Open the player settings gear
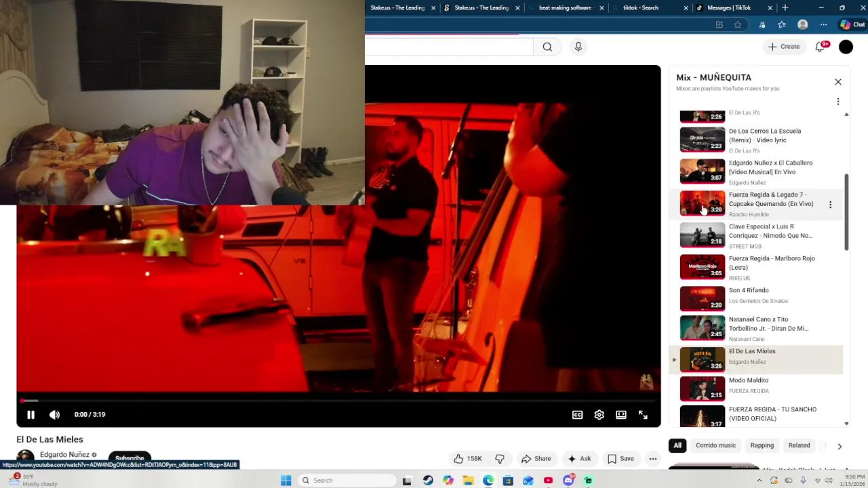Viewport: 868px width, 488px height. tap(599, 415)
